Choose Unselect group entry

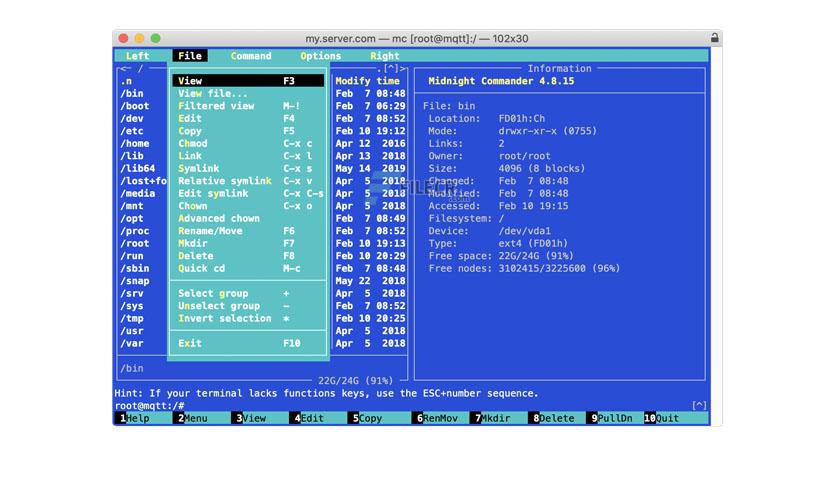click(x=248, y=306)
